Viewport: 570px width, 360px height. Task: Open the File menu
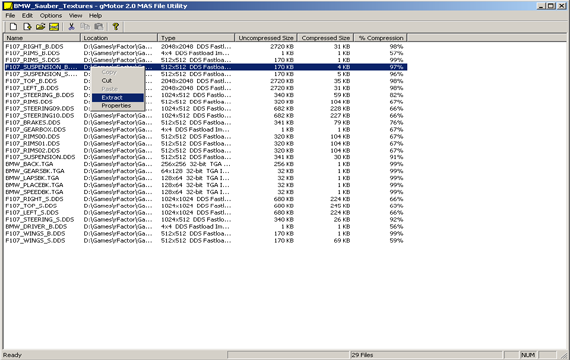pyautogui.click(x=10, y=16)
